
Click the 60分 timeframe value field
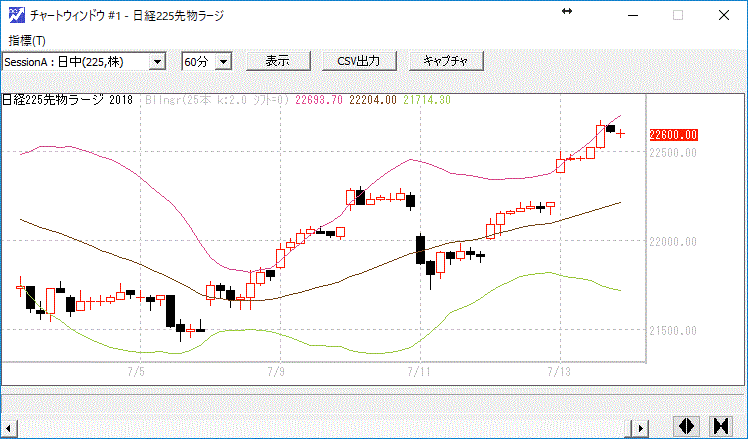tap(199, 62)
